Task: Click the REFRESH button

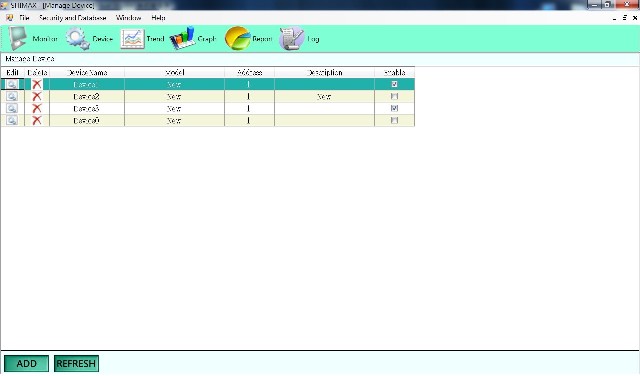Action: click(x=76, y=363)
